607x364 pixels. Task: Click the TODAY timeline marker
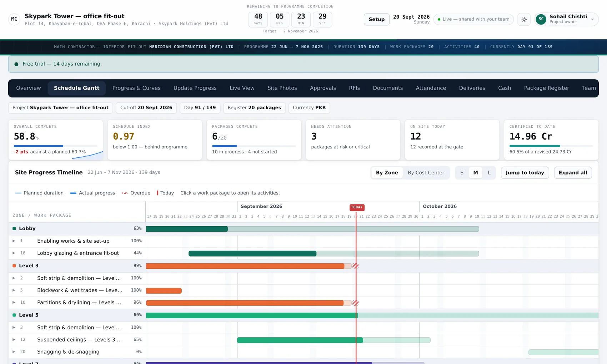tap(357, 207)
